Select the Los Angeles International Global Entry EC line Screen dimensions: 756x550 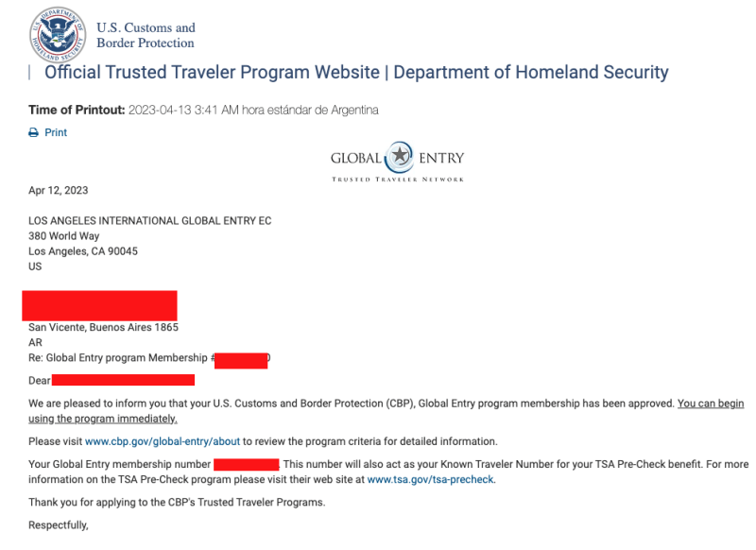click(x=150, y=221)
